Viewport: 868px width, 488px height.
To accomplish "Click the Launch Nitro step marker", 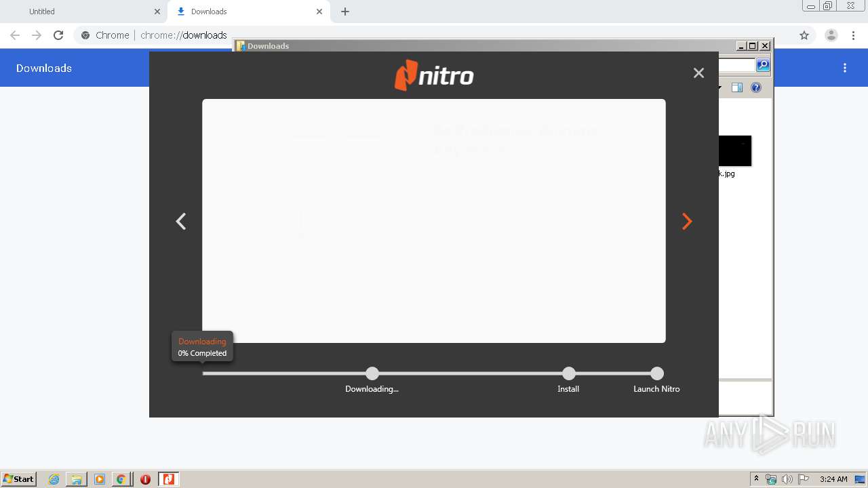I will [x=656, y=373].
